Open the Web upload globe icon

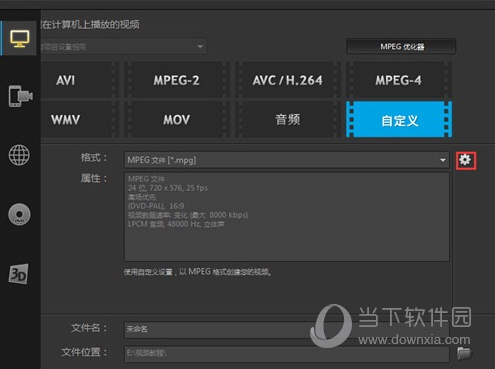pyautogui.click(x=19, y=155)
